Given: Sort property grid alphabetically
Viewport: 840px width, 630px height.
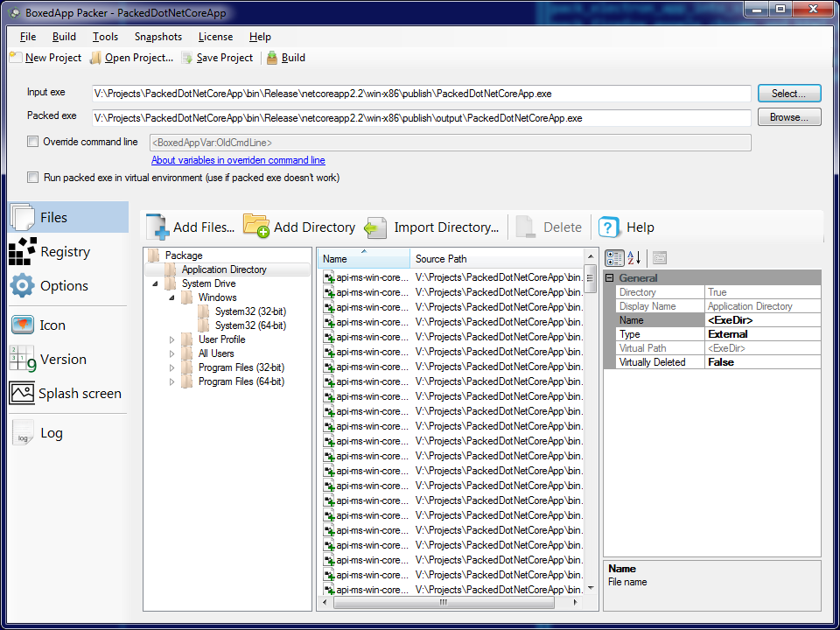Looking at the screenshot, I should (633, 258).
